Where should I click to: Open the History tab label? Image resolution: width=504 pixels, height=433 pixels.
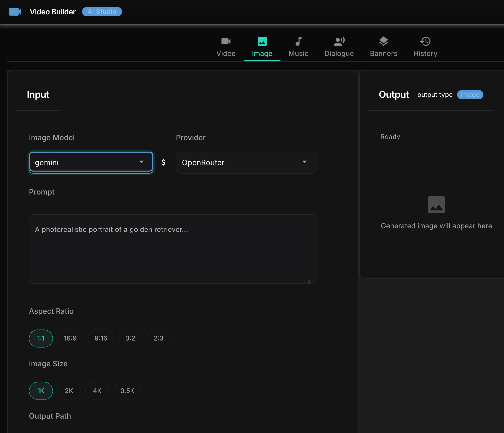point(425,54)
